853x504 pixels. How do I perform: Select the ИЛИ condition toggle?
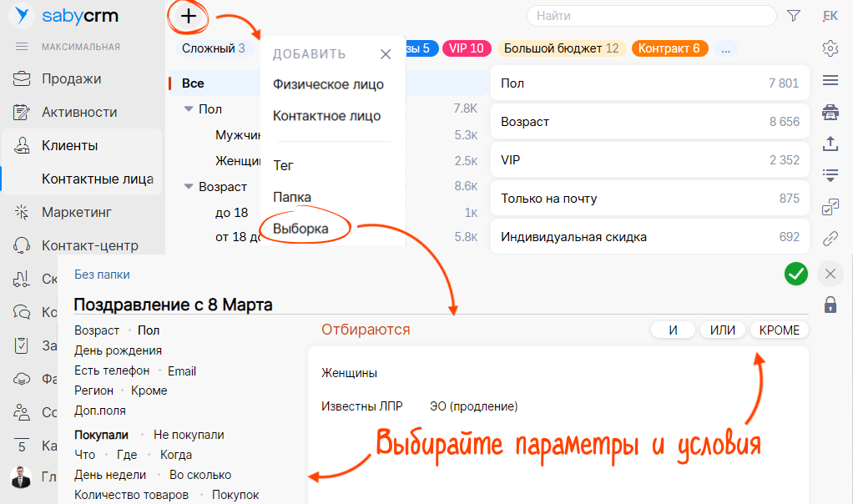click(x=722, y=330)
